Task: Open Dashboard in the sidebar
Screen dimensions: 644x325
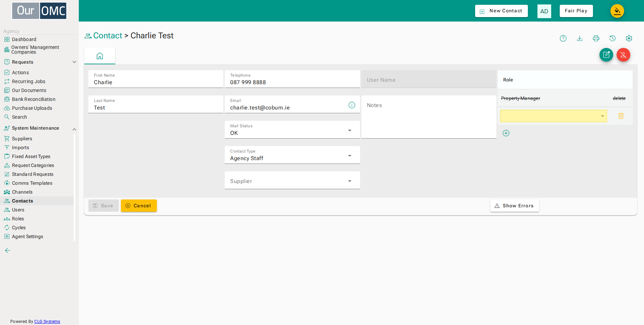Action: (24, 39)
